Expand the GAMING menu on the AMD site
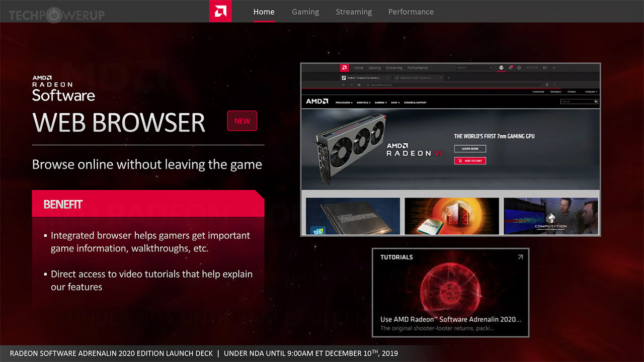This screenshot has height=362, width=644. (x=380, y=103)
